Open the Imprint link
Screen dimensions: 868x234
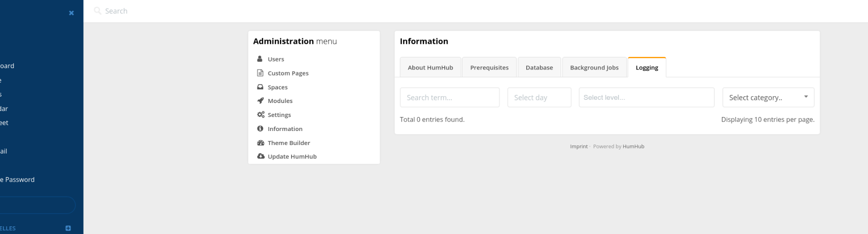click(x=579, y=146)
